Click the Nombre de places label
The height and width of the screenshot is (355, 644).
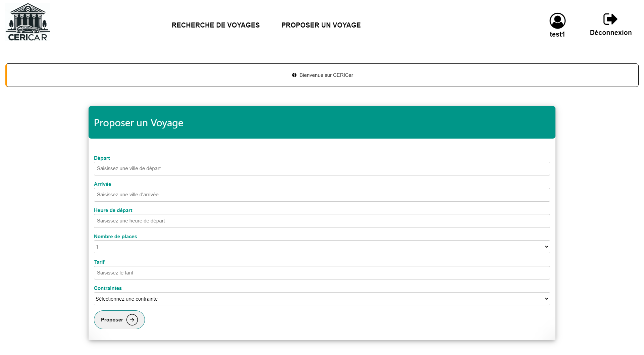click(x=115, y=237)
